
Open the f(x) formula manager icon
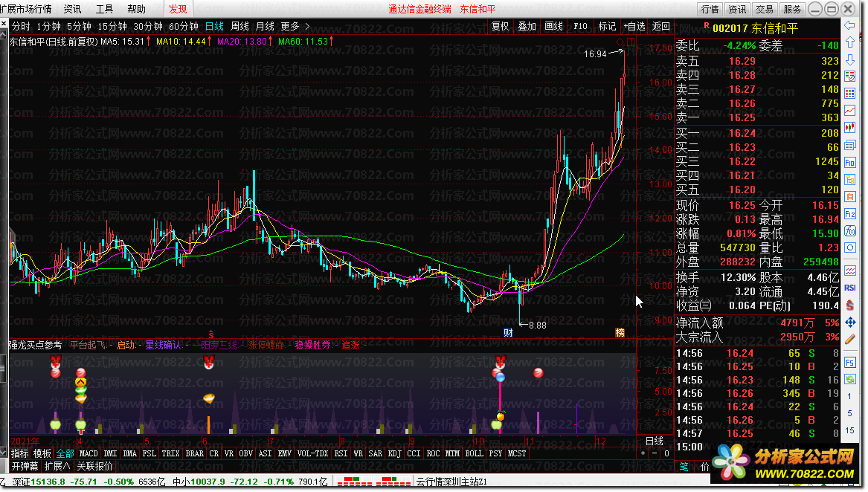849,231
